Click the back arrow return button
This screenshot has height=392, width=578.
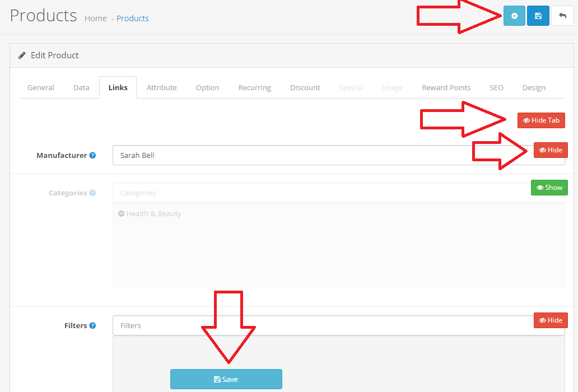tap(562, 16)
